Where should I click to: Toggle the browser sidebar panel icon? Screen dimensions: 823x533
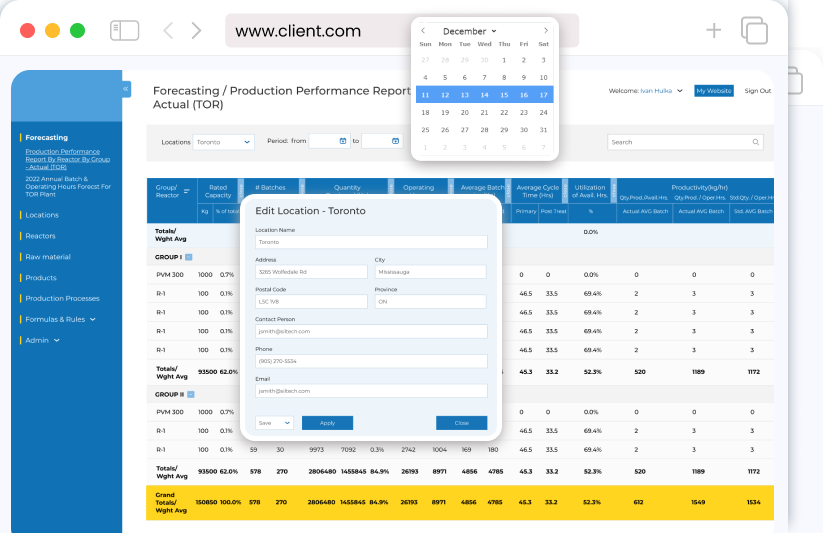point(124,30)
